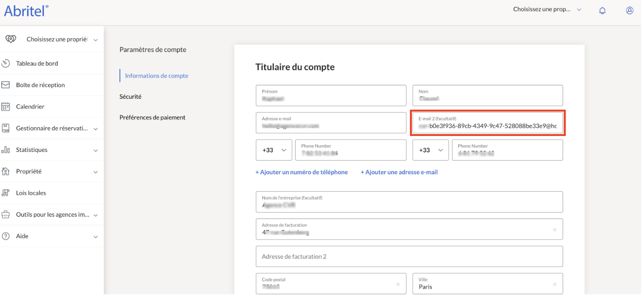Focus the second Phone Number field
The height and width of the screenshot is (302, 644).
[507, 150]
